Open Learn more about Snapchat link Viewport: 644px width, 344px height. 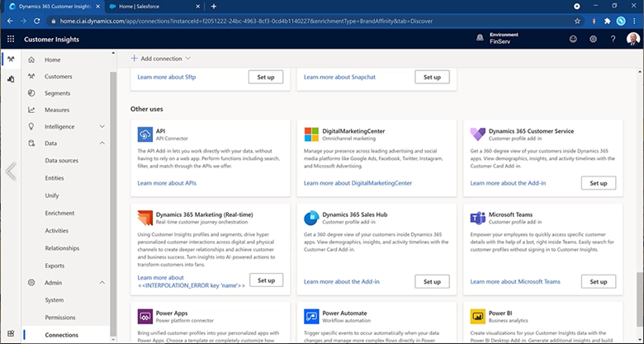[339, 77]
